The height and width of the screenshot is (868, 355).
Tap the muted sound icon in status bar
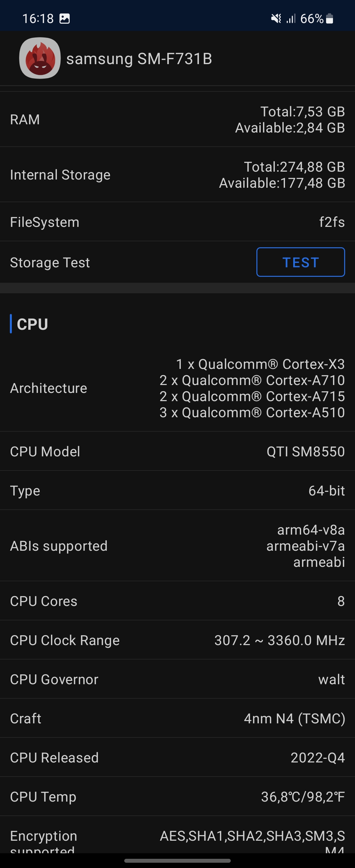(276, 18)
